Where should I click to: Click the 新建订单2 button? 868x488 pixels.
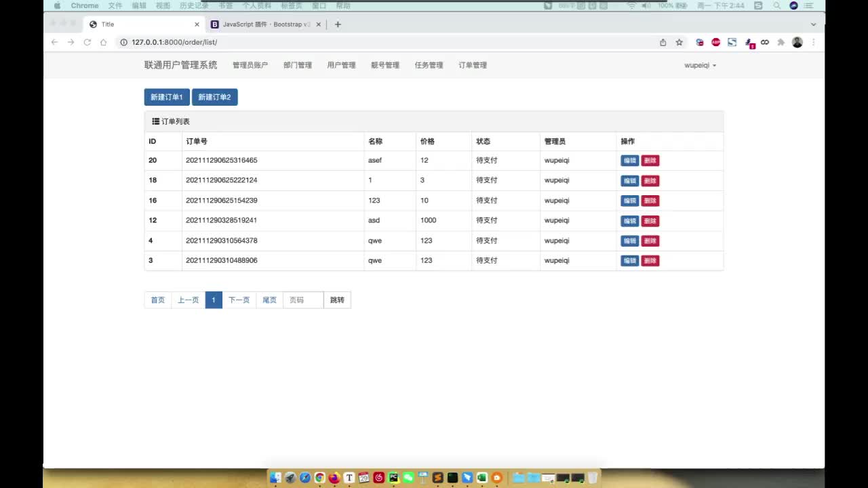(x=214, y=97)
